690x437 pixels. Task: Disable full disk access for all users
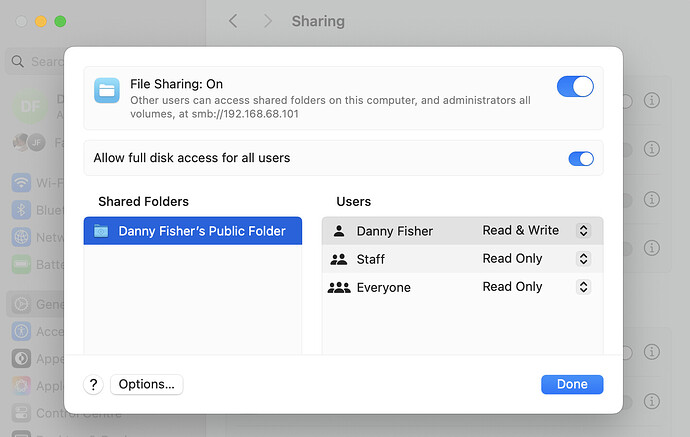pyautogui.click(x=580, y=158)
